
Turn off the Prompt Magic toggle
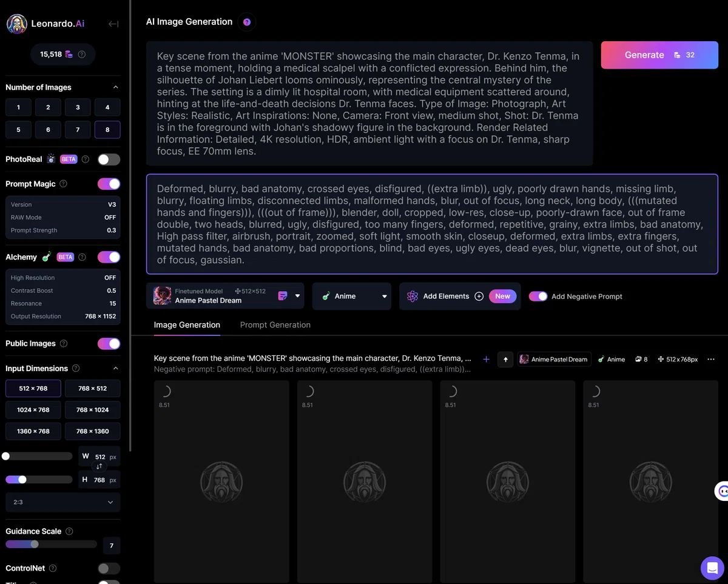coord(109,184)
